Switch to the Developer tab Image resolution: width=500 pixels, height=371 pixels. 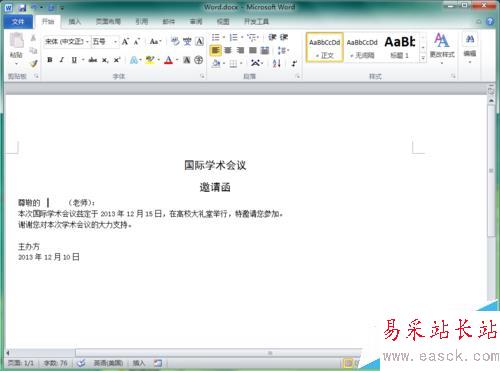coord(256,22)
